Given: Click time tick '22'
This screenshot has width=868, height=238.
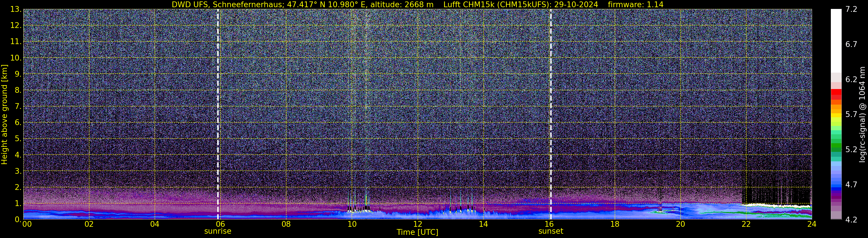Looking at the screenshot, I should (x=746, y=224).
